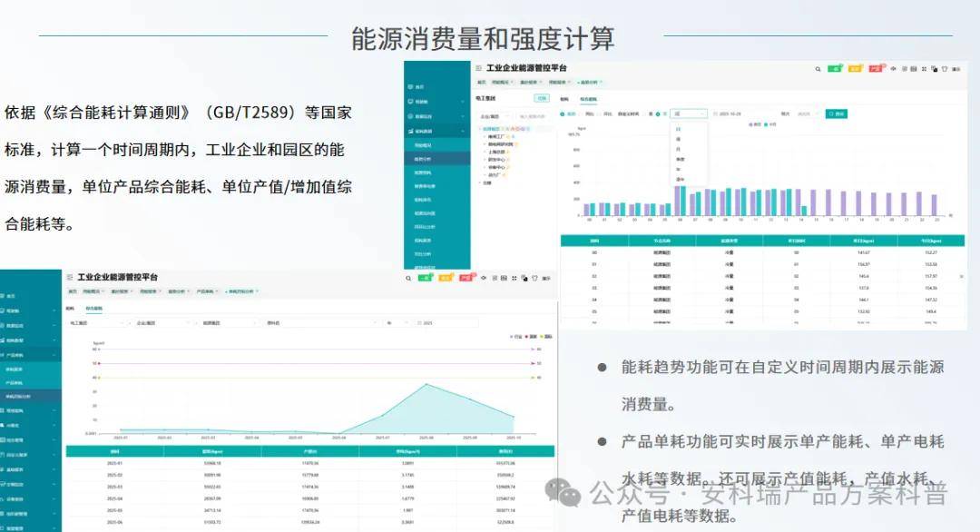This screenshot has height=532, width=980.
Task: Open the time period dropdown showing 日
Action: click(x=688, y=114)
